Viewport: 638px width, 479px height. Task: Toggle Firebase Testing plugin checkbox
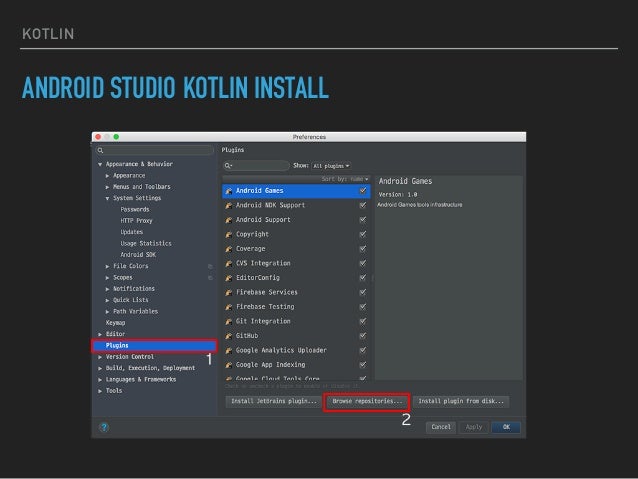[x=363, y=306]
